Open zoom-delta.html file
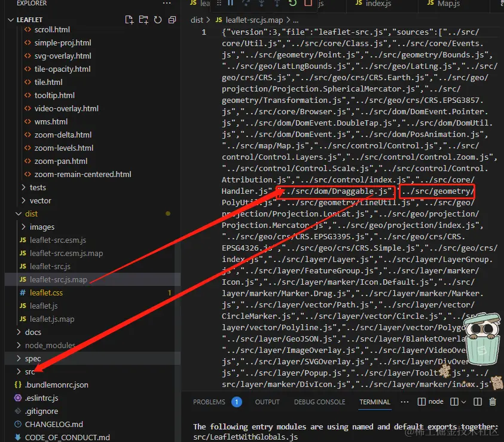 tap(63, 135)
